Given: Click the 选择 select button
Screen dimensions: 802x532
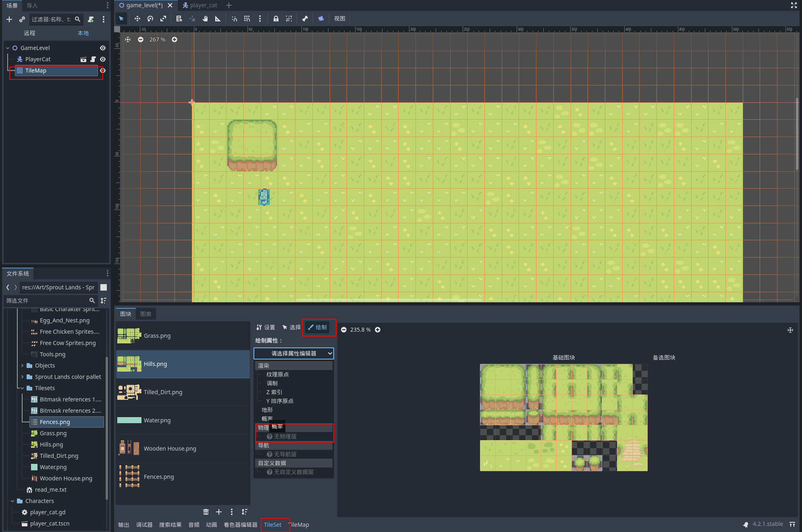Looking at the screenshot, I should (292, 327).
